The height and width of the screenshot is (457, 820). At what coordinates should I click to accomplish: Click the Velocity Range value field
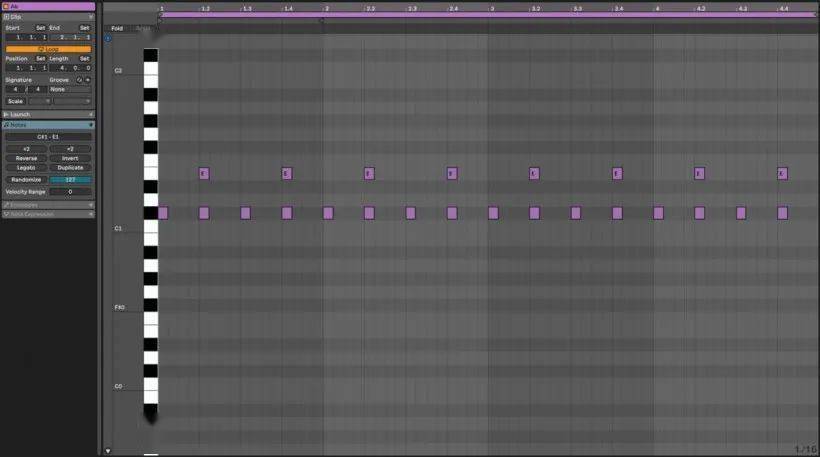(70, 191)
